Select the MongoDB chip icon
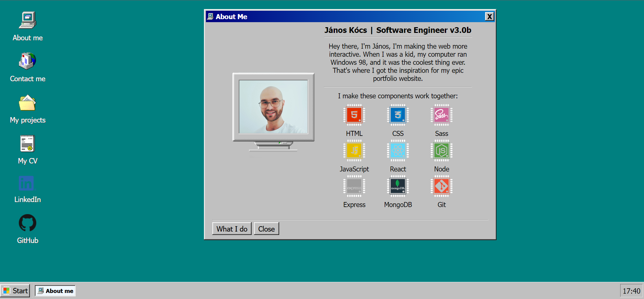Screen dimensions: 644x299 point(398,186)
